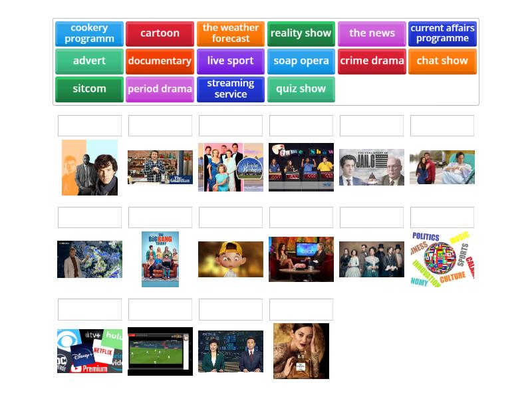
Task: Pick the 'chat show' orange tile
Action: (442, 61)
